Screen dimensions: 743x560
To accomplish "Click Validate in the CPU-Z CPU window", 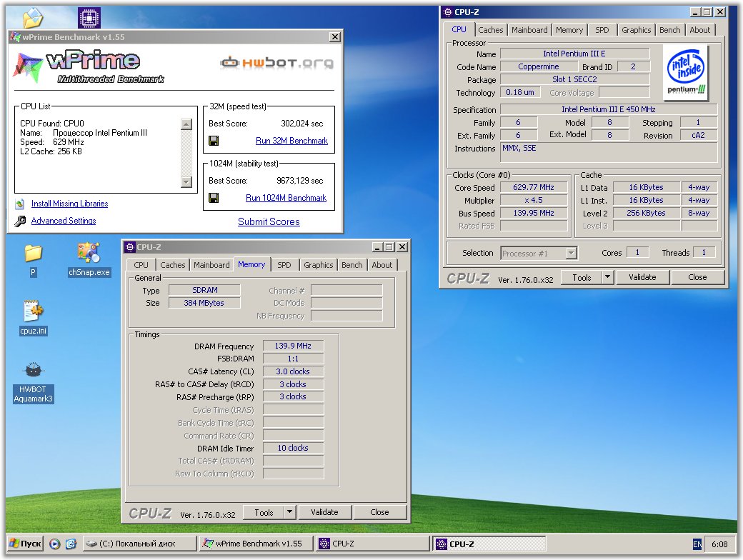I will (642, 277).
